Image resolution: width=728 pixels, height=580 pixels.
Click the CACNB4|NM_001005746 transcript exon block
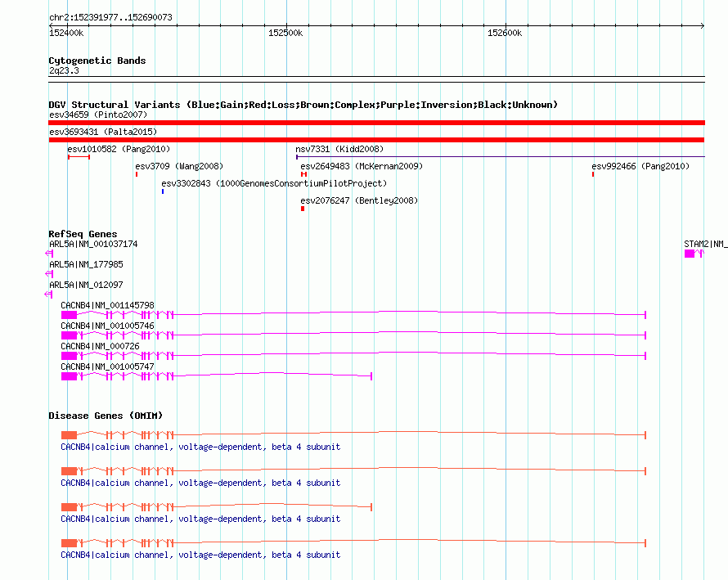(x=70, y=335)
